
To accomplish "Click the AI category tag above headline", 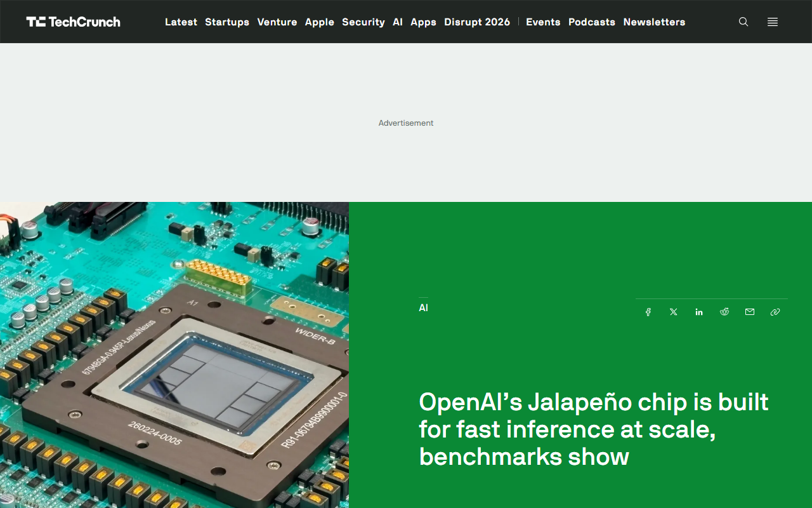I will (x=423, y=308).
